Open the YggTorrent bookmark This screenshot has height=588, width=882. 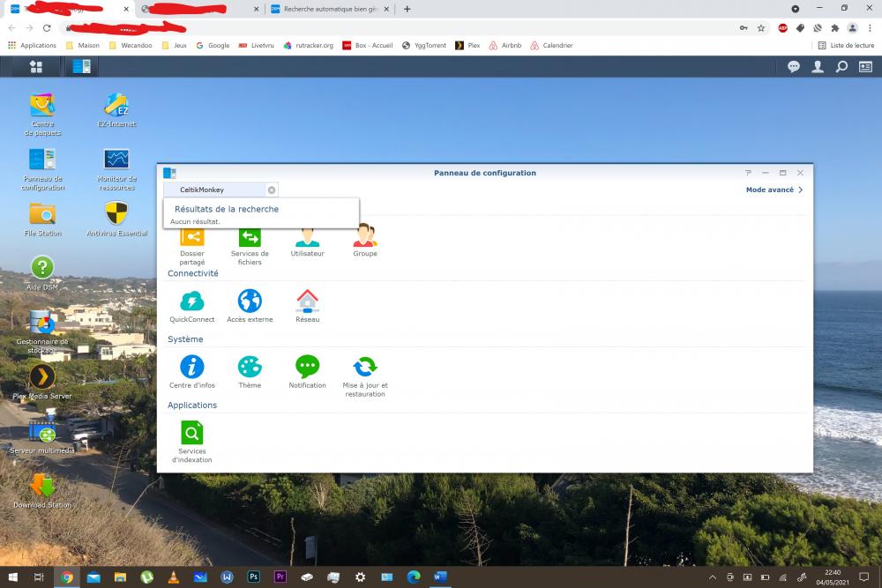point(424,46)
